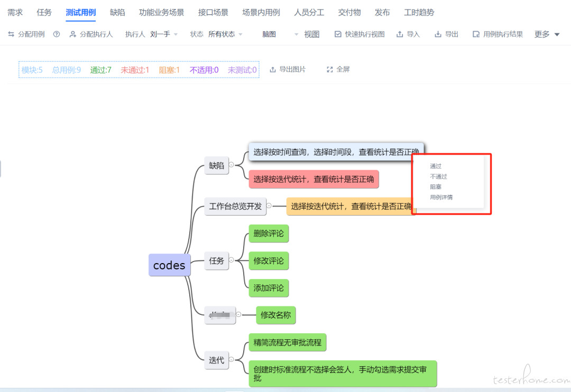Viewport: 571px width, 392px height.
Task: Open the help question-mark icon
Action: click(57, 34)
